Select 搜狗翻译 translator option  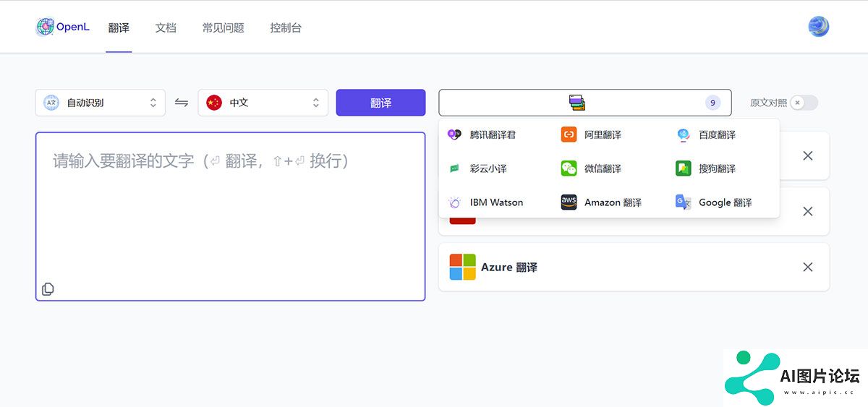click(x=718, y=168)
